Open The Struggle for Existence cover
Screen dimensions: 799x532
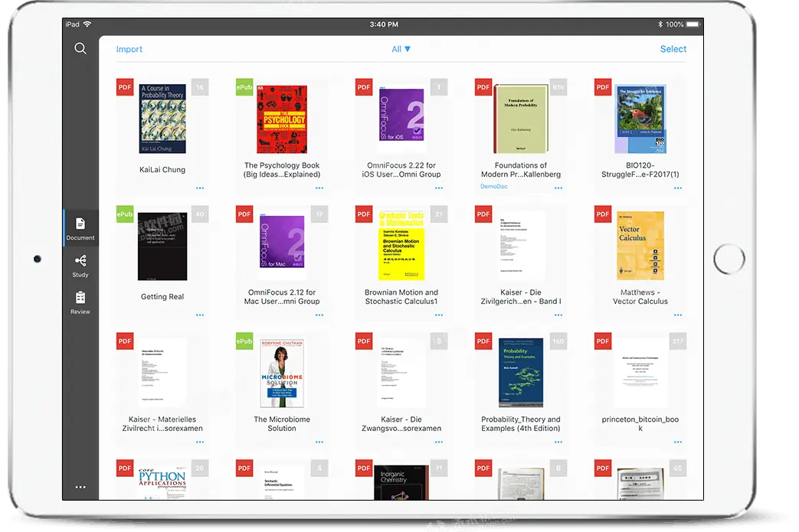(640, 119)
